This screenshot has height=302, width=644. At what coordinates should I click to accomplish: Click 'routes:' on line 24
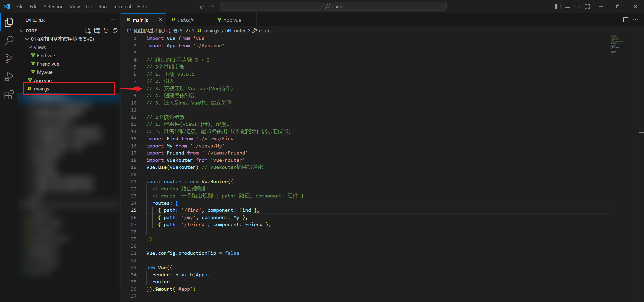(x=162, y=203)
